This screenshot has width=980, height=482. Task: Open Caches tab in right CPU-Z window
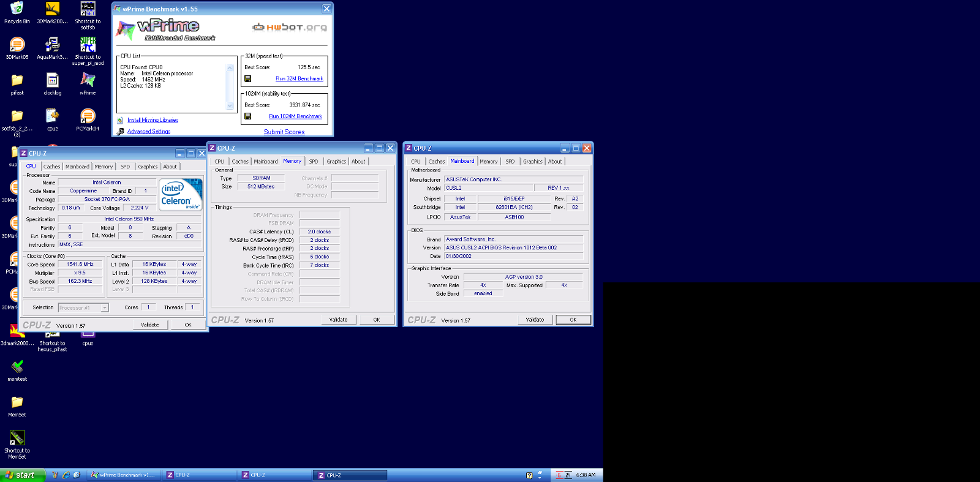[x=437, y=162]
